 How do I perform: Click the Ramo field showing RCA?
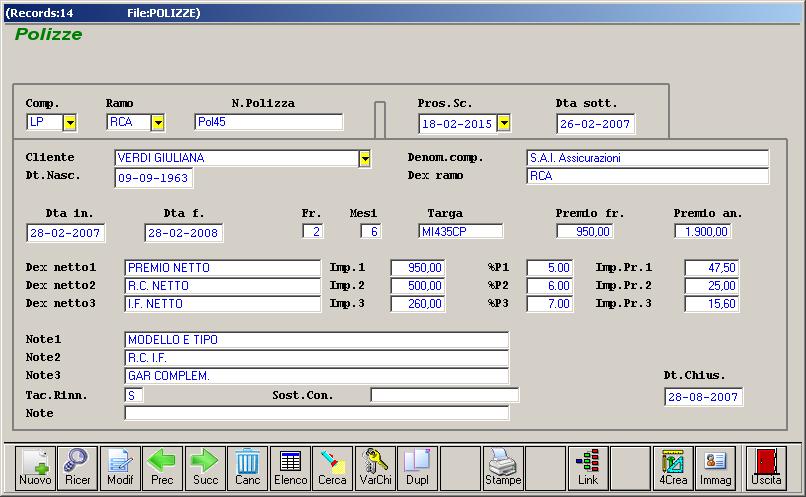(129, 122)
